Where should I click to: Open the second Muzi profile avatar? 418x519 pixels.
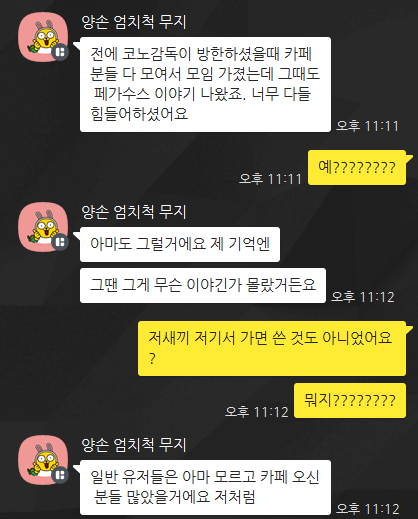pyautogui.click(x=43, y=227)
